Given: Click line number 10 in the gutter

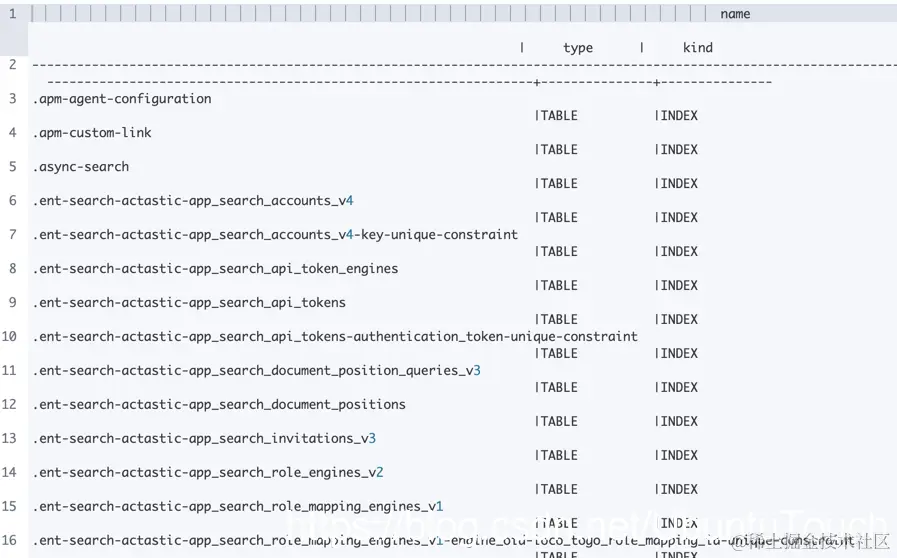Looking at the screenshot, I should [x=9, y=337].
